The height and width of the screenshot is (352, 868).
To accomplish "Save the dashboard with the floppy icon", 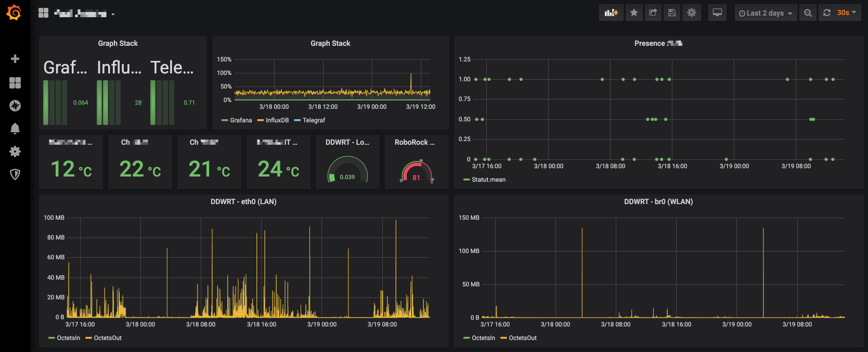I will coord(672,13).
